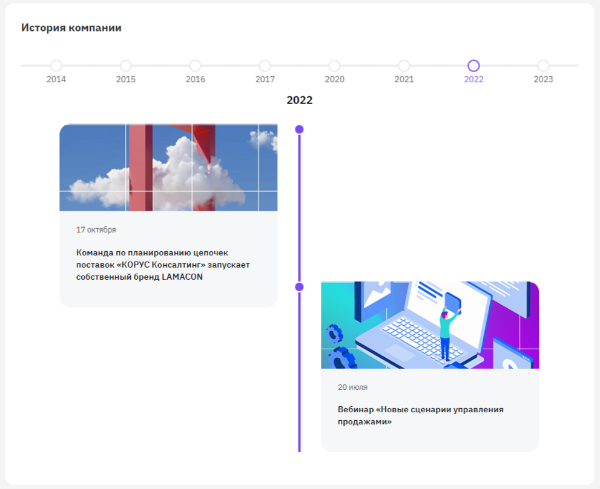This screenshot has height=489, width=600.
Task: Select the 2016 circle on the timeline
Action: click(195, 66)
